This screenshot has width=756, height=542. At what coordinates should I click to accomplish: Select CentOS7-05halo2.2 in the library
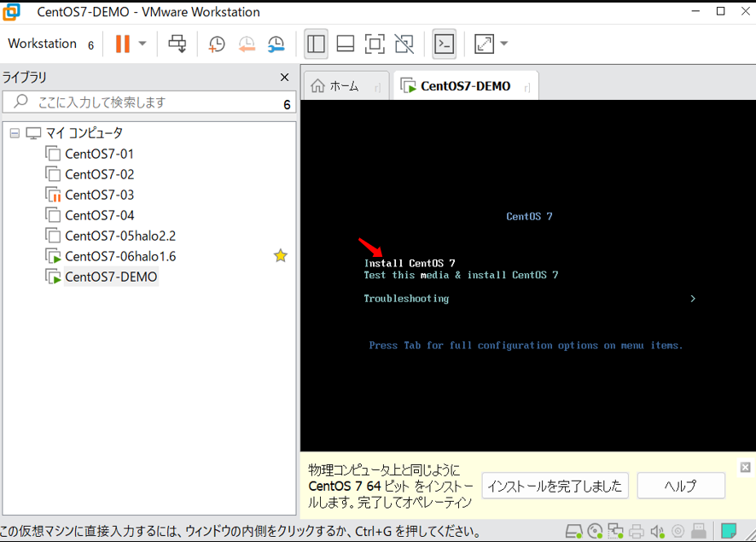coord(120,236)
